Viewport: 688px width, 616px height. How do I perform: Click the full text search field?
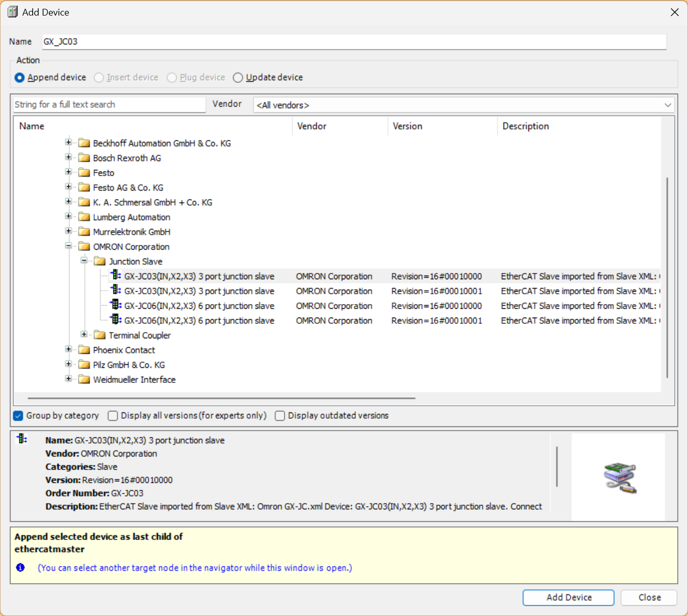click(x=109, y=105)
